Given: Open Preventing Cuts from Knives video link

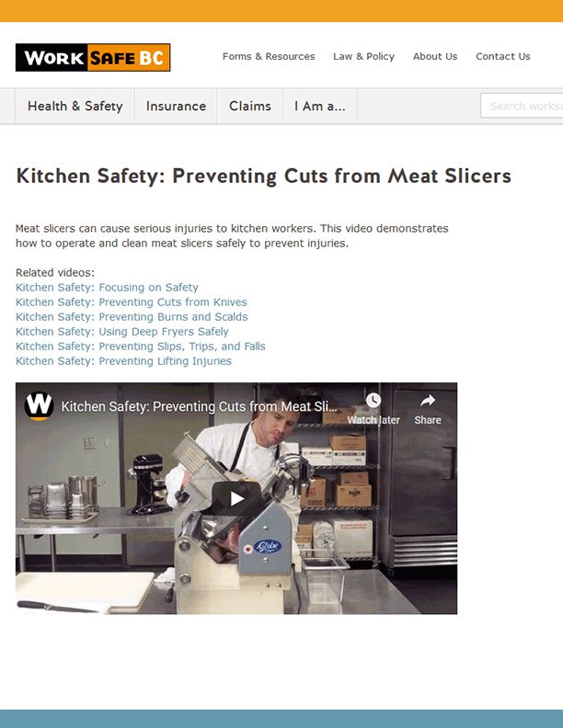Looking at the screenshot, I should [132, 302].
